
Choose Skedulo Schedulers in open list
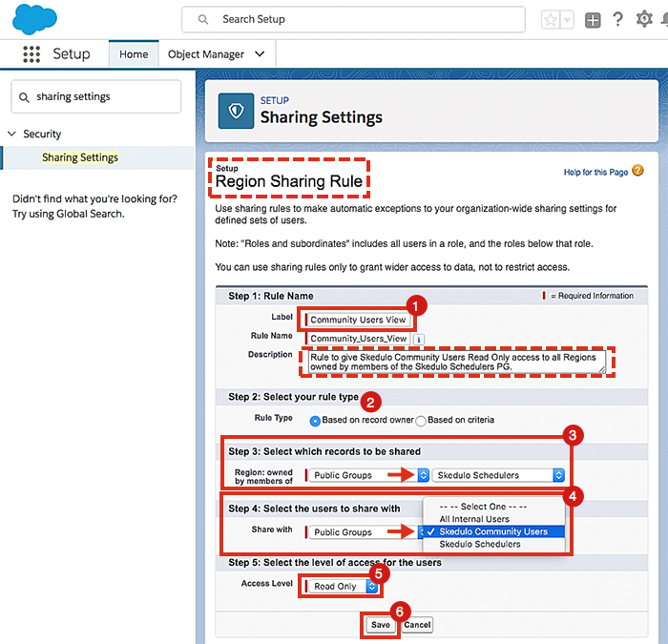coord(493,545)
